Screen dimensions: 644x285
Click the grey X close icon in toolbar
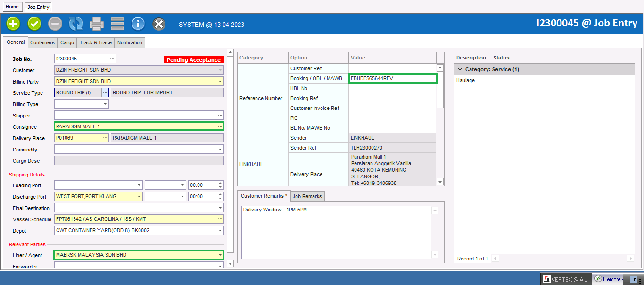[159, 24]
